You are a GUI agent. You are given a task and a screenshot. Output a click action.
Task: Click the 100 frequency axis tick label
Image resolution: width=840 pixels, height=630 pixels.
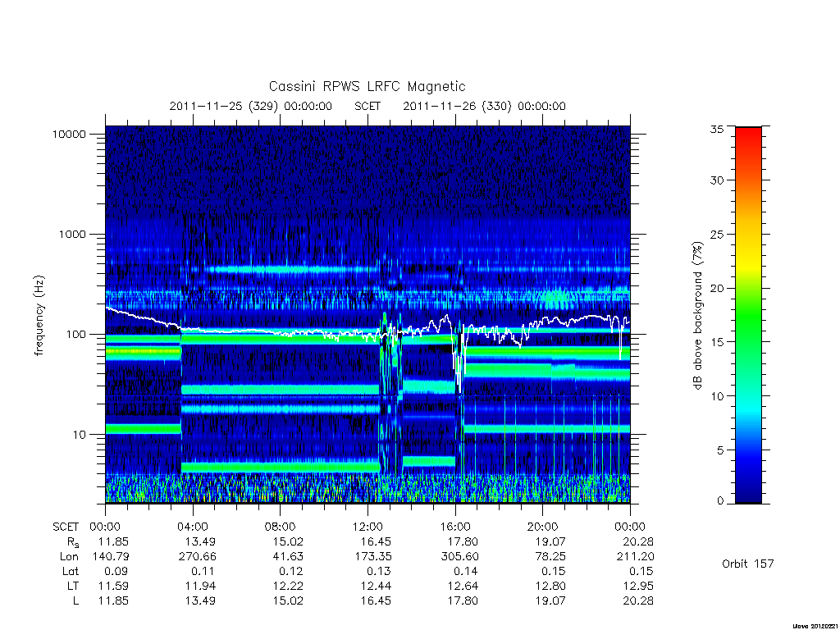(75, 335)
